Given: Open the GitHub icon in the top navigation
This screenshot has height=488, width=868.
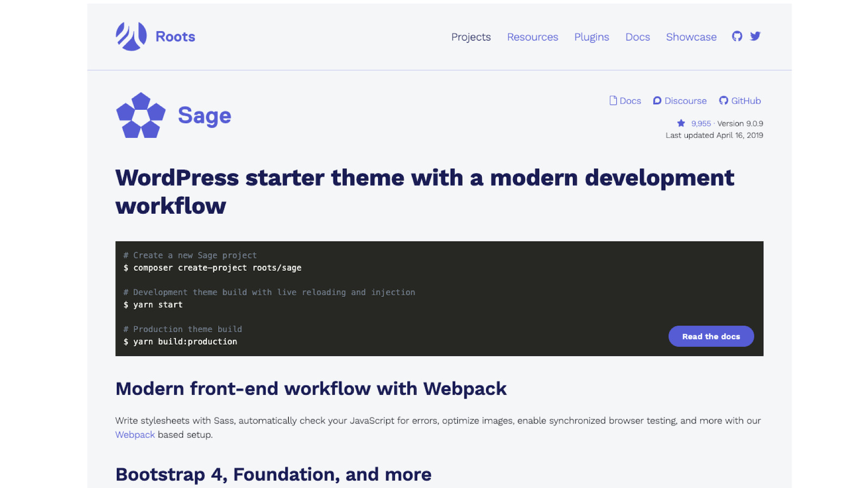Looking at the screenshot, I should pos(737,36).
